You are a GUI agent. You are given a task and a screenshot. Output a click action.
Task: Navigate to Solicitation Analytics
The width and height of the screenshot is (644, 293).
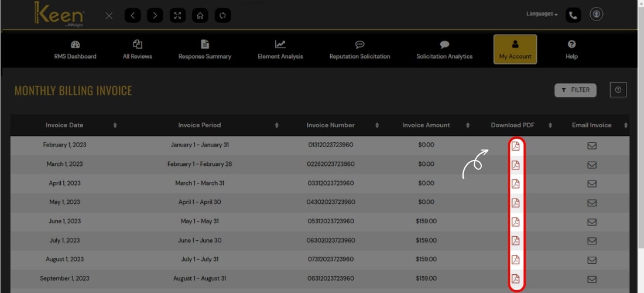(444, 50)
